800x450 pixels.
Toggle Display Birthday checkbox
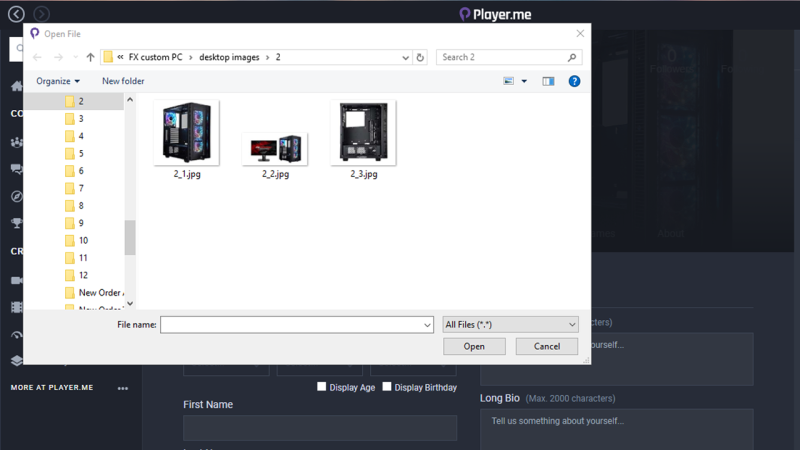coord(387,387)
